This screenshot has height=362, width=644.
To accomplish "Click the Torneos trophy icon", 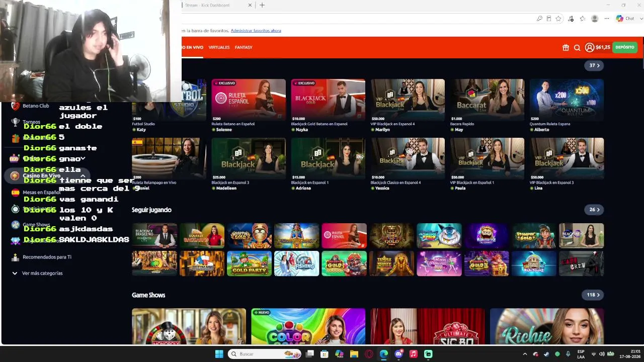I will pos(15,122).
